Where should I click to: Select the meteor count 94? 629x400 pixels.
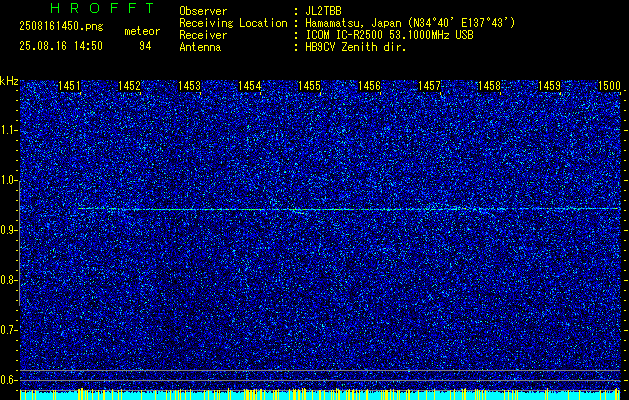click(145, 46)
